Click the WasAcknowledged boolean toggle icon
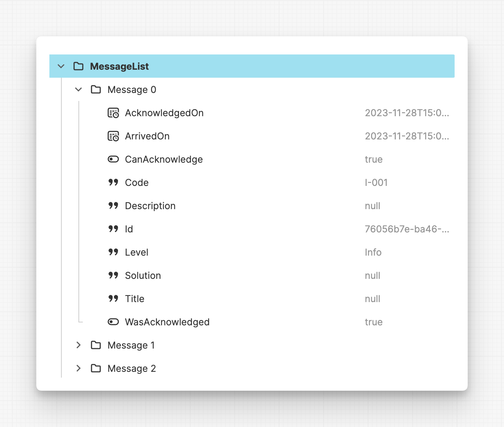Viewport: 504px width, 427px height. [x=113, y=322]
